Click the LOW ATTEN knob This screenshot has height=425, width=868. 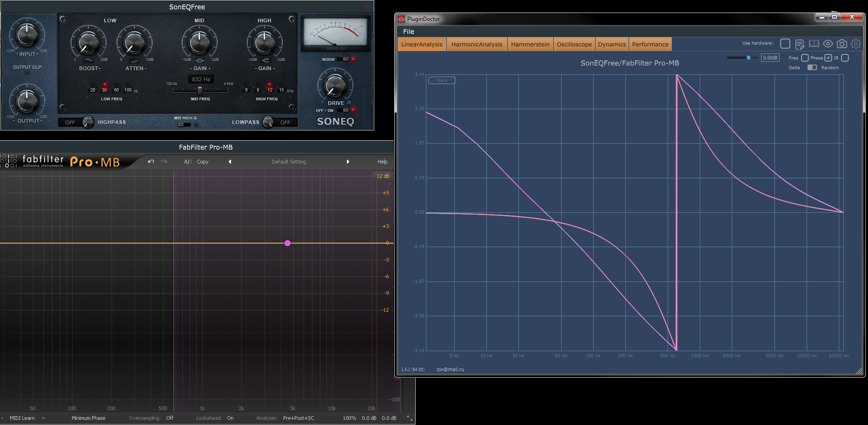(x=134, y=43)
